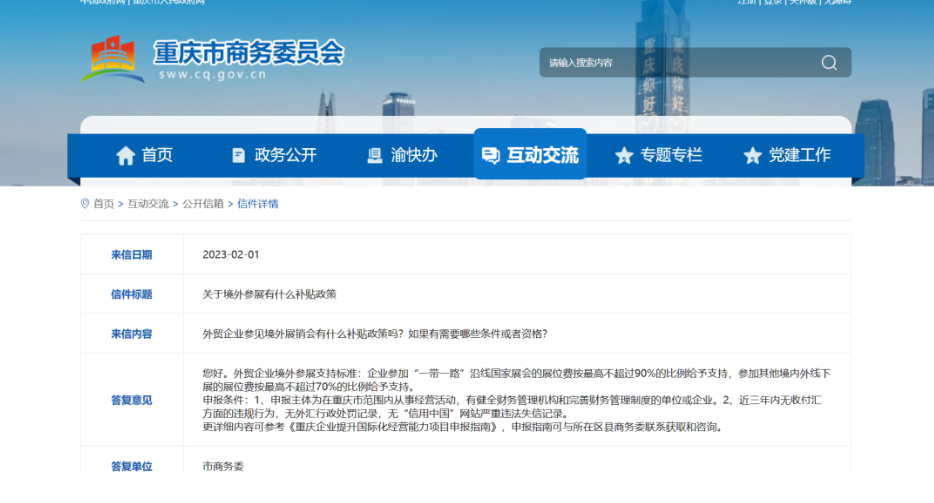
Task: Click the Chongqing commerce commission logo emblem
Action: pyautogui.click(x=112, y=60)
